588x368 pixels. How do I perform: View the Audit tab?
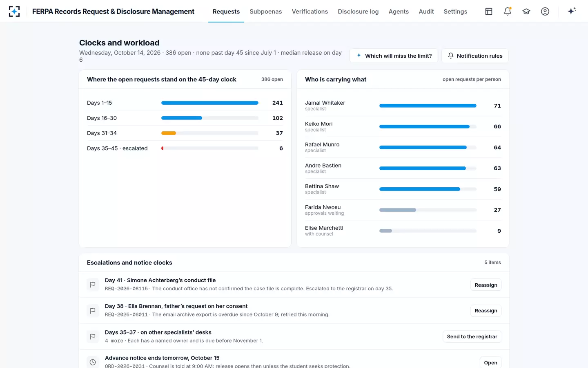pyautogui.click(x=426, y=11)
